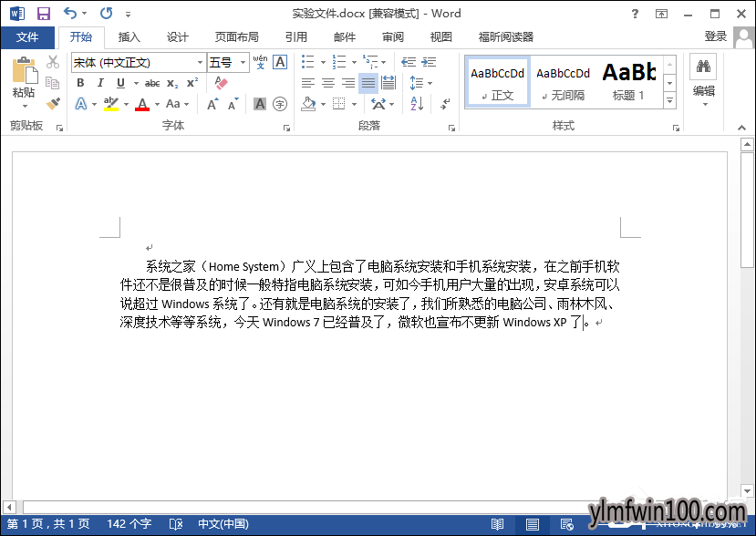Switch to the 设计 (Design) tab
This screenshot has width=756, height=536.
(x=178, y=37)
